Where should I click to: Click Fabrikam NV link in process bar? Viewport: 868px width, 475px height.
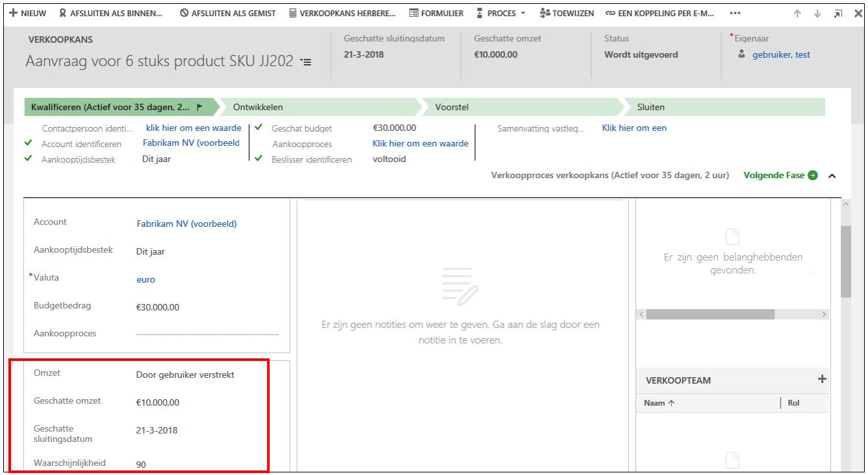(x=191, y=143)
